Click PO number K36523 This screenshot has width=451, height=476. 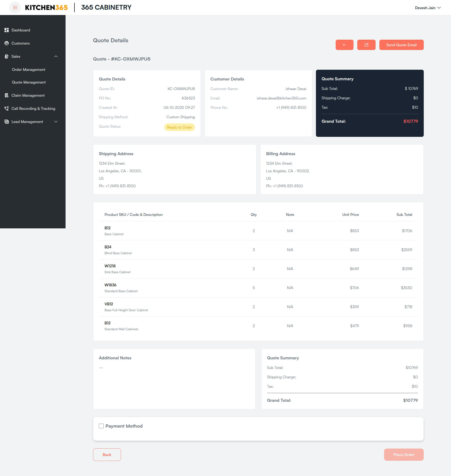[x=188, y=98]
